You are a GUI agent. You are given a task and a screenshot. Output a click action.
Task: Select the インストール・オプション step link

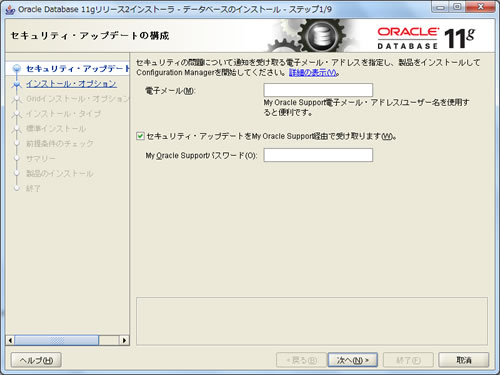point(71,83)
